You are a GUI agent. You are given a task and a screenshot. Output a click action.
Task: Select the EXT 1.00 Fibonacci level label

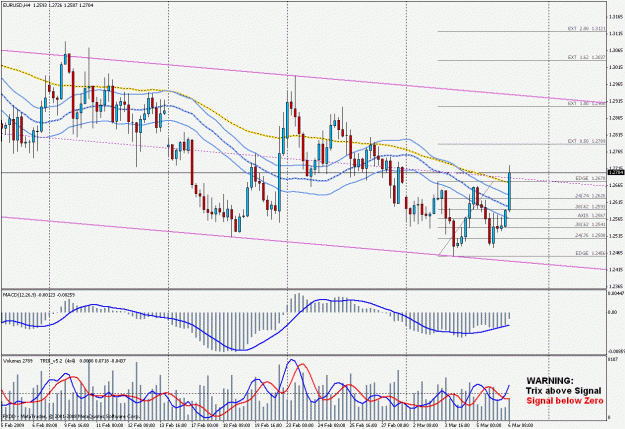point(587,103)
